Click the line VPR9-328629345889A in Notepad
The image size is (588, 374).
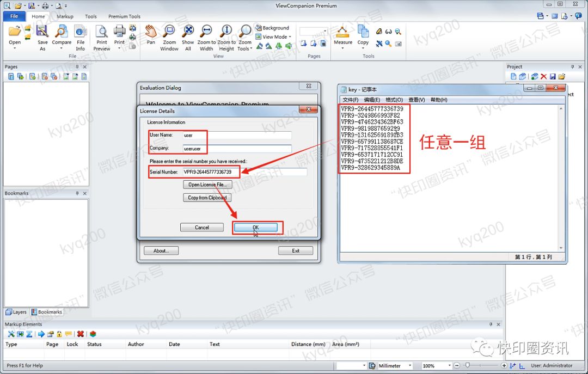click(x=371, y=168)
